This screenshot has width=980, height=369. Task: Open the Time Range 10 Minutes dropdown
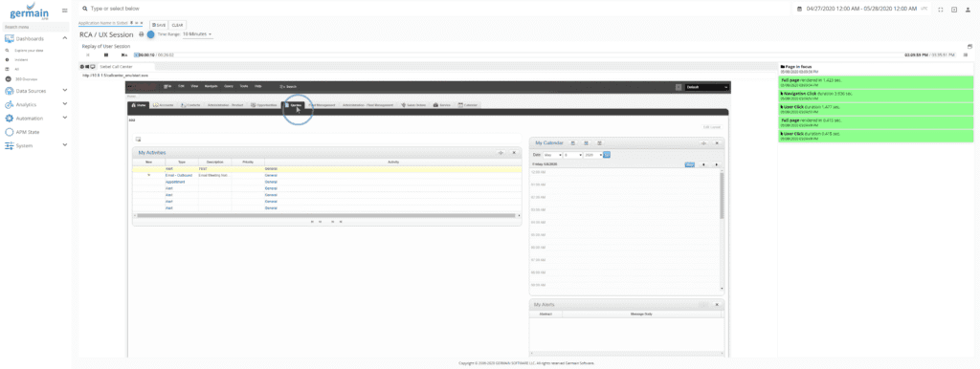click(x=197, y=33)
